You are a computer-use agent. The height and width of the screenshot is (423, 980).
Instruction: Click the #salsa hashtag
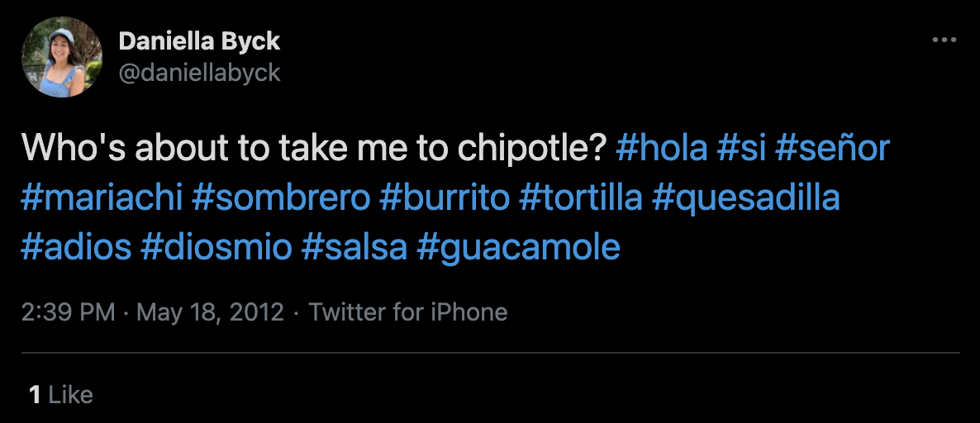tap(354, 248)
